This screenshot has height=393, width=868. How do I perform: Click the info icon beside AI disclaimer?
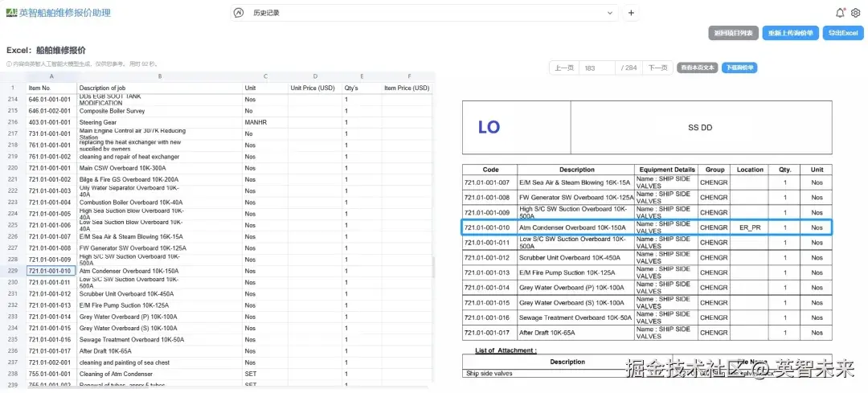click(x=9, y=64)
